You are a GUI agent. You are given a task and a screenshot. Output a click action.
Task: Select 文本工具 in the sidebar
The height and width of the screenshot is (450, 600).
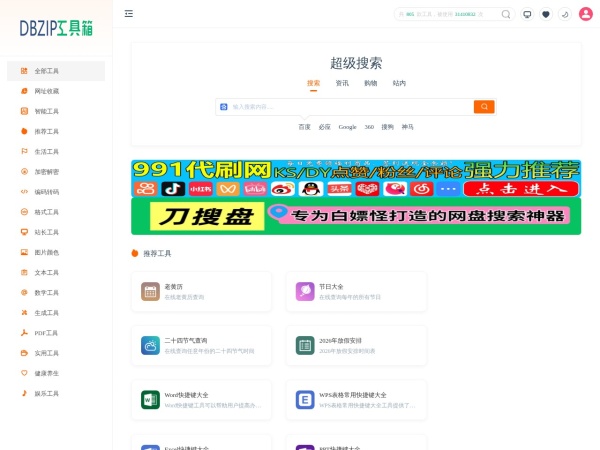click(x=56, y=272)
